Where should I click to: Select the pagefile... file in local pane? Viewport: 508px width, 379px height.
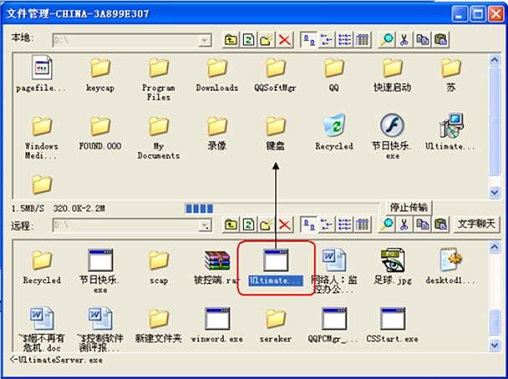[x=42, y=74]
